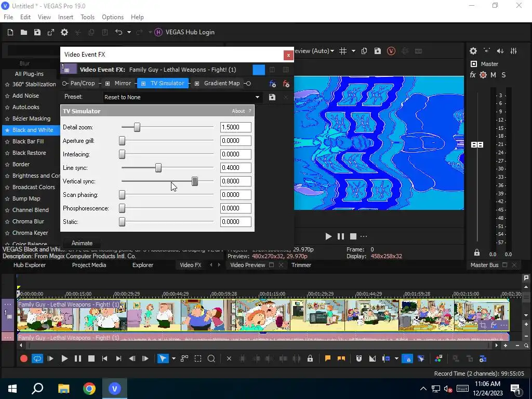The width and height of the screenshot is (532, 399).
Task: Toggle snapping with the magnet icon
Action: pos(358,358)
